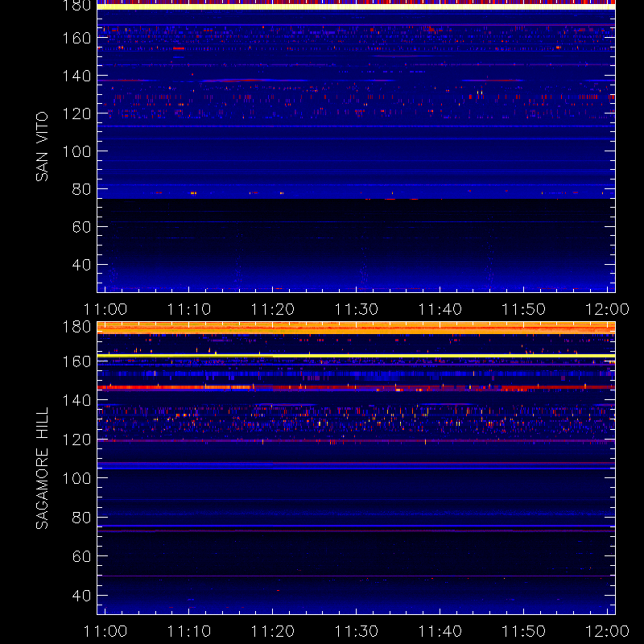The width and height of the screenshot is (644, 644).
Task: Select the 12:00 label on San Vito time axis
Action: [608, 309]
